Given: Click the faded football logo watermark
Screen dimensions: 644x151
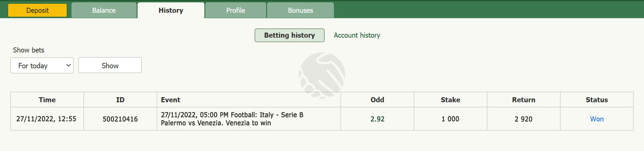Looking at the screenshot, I should tap(322, 75).
